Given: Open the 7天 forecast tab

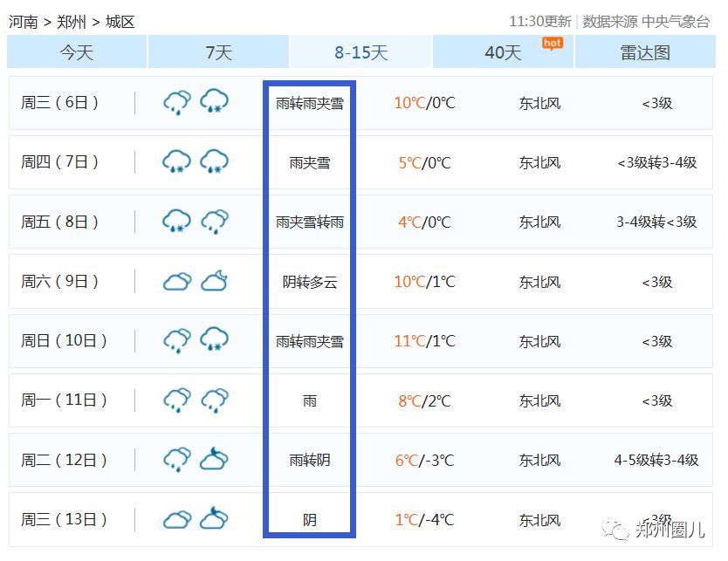Looking at the screenshot, I should 218,52.
